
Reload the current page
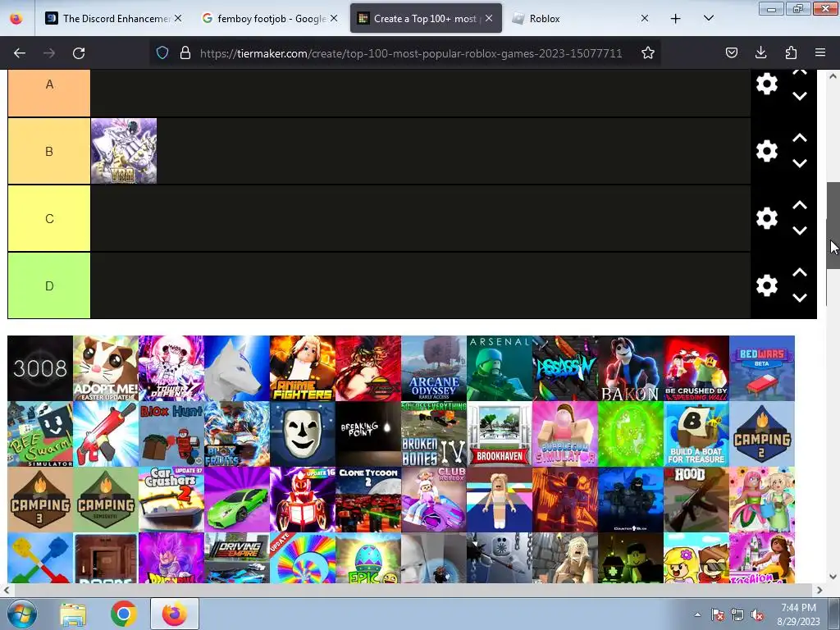point(79,52)
